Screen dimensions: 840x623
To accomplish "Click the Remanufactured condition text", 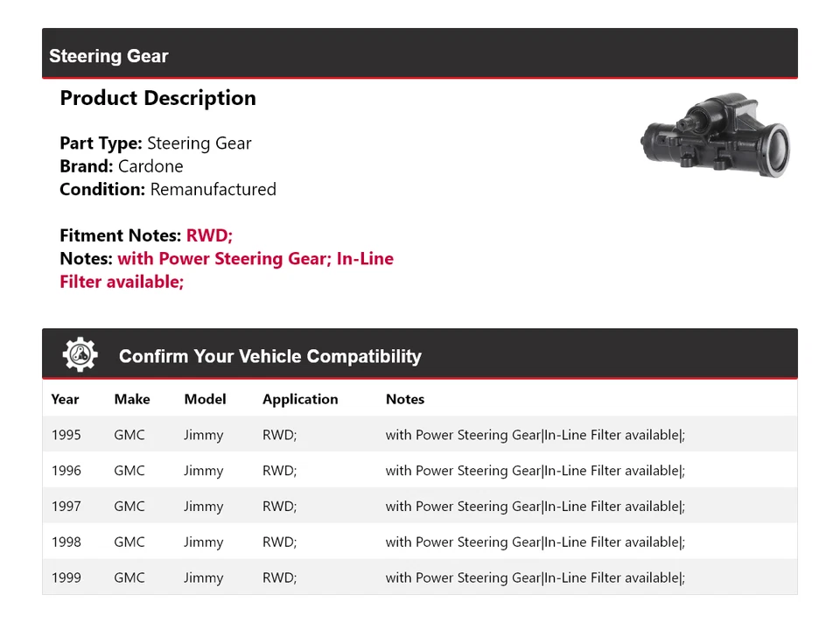I will coord(213,189).
